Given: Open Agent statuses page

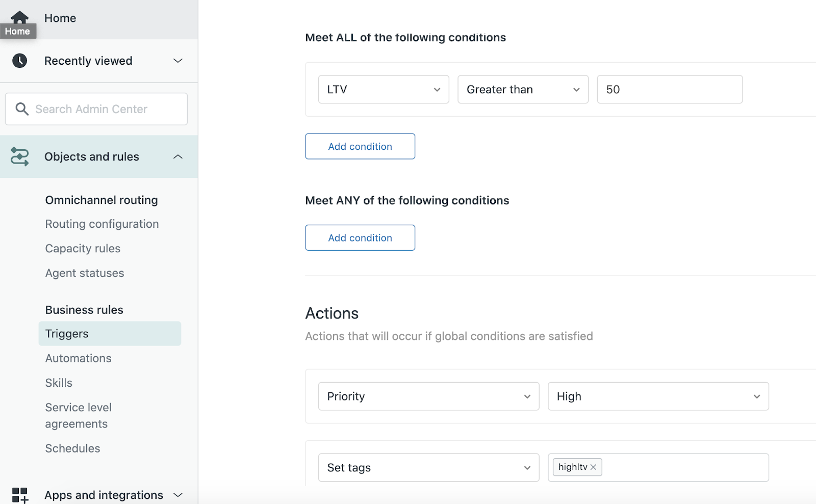Looking at the screenshot, I should point(85,273).
